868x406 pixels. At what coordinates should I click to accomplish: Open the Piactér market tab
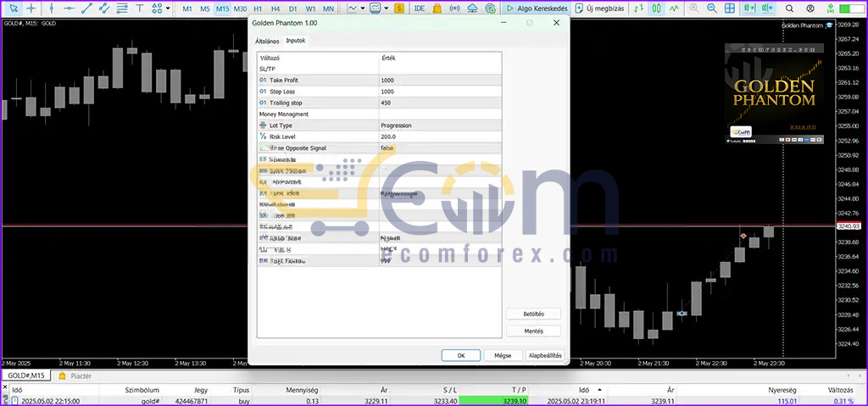pyautogui.click(x=75, y=376)
